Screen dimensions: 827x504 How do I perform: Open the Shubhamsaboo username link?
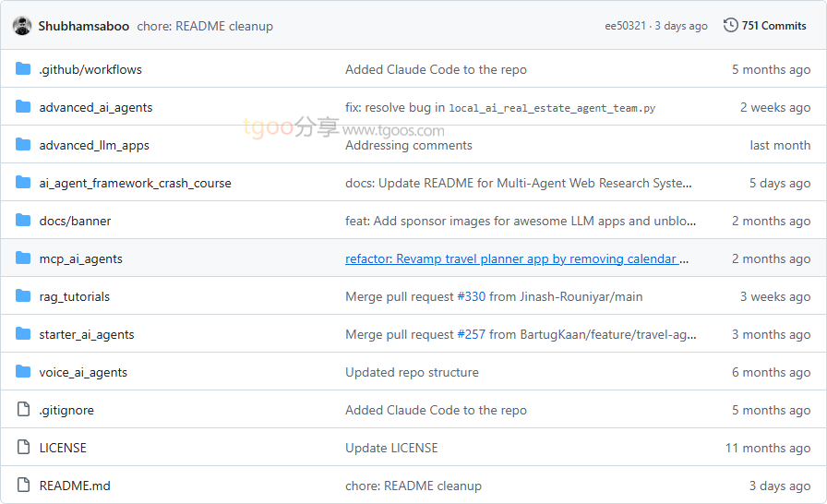click(x=84, y=26)
